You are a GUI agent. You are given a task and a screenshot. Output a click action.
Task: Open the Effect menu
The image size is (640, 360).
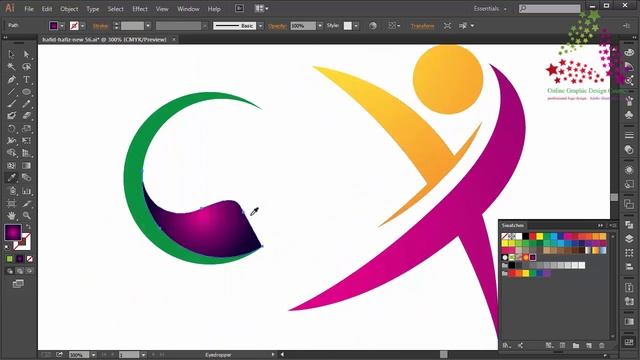click(x=140, y=9)
